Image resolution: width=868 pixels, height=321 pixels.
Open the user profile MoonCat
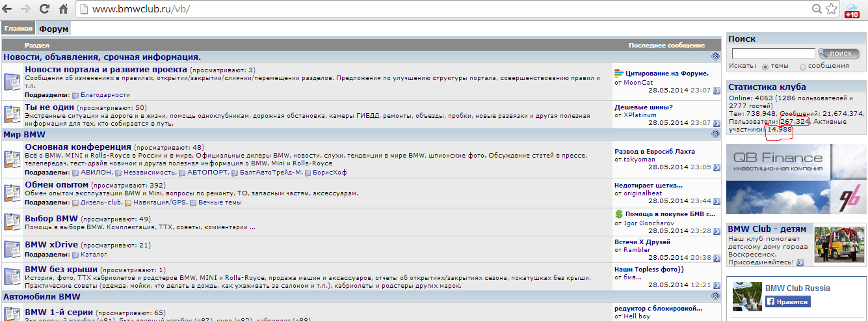(638, 83)
